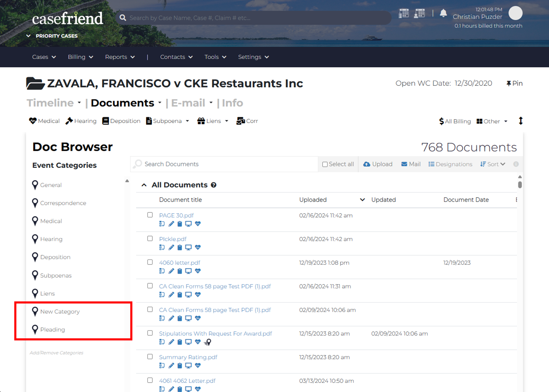The width and height of the screenshot is (549, 392).
Task: Click the General category pin icon
Action: click(35, 185)
